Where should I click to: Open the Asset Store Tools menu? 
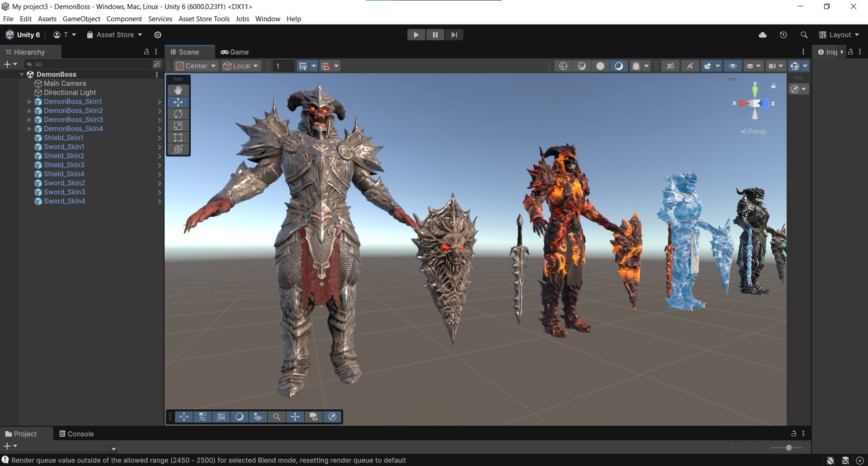(204, 19)
